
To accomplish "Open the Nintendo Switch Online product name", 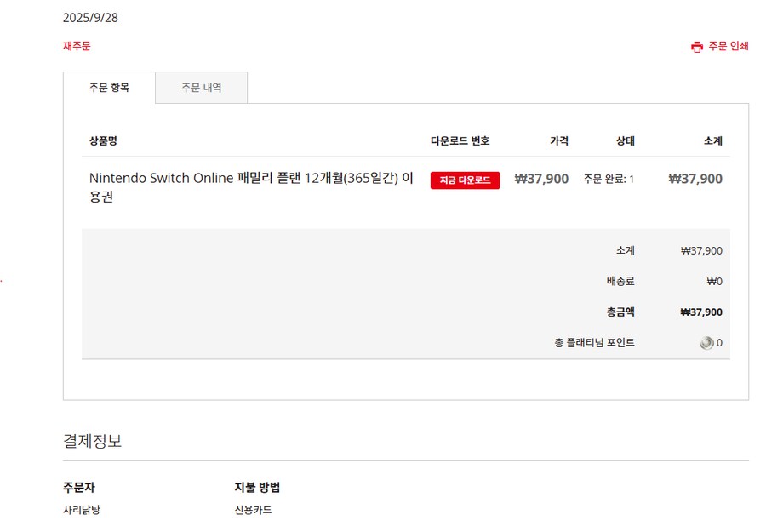I will click(246, 178).
